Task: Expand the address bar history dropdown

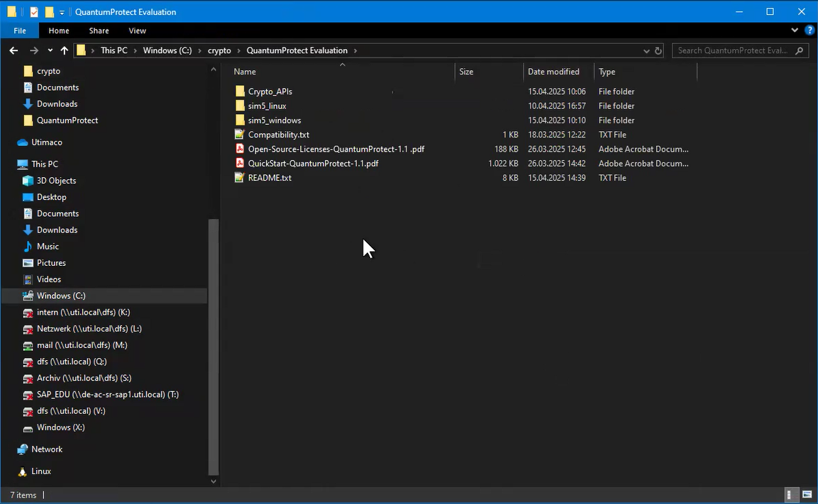Action: point(646,50)
